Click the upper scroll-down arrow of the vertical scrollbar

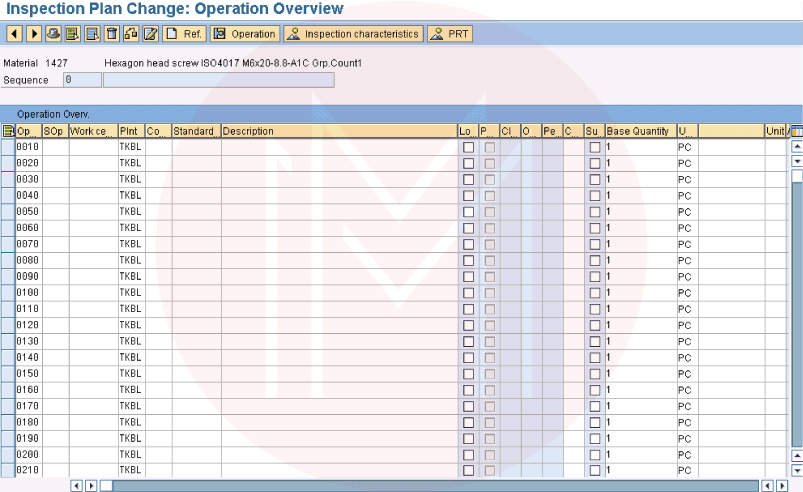tap(797, 161)
